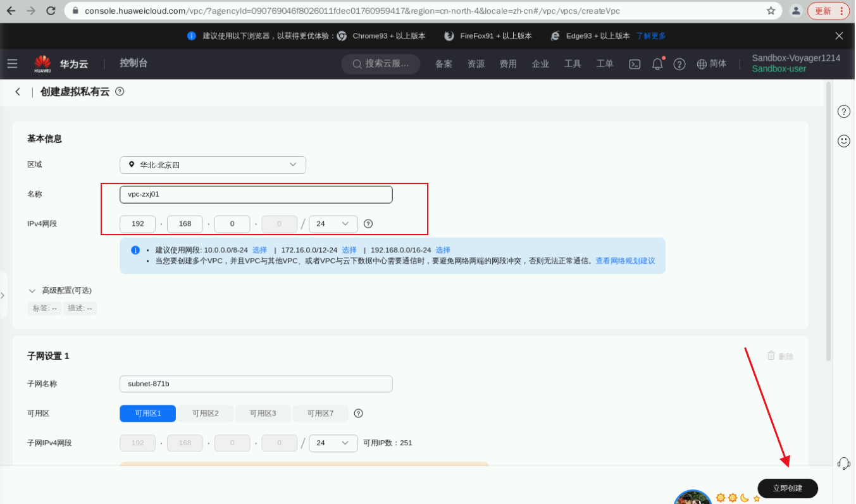Open the 企业 menu
The image size is (856, 504).
click(540, 64)
